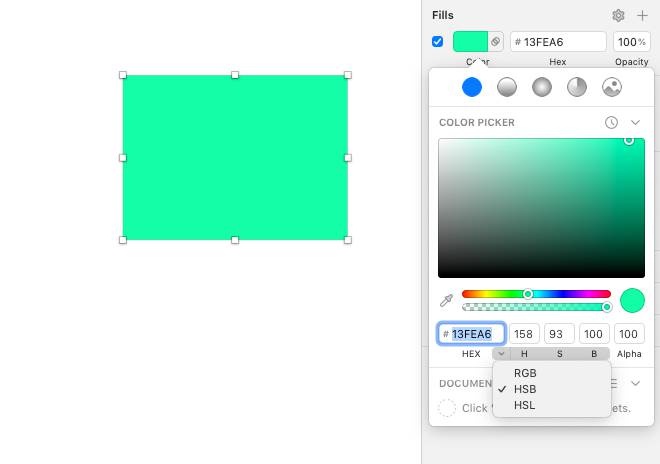Open the frequently used colors clock icon
Screen dimensions: 660x464
[611, 122]
